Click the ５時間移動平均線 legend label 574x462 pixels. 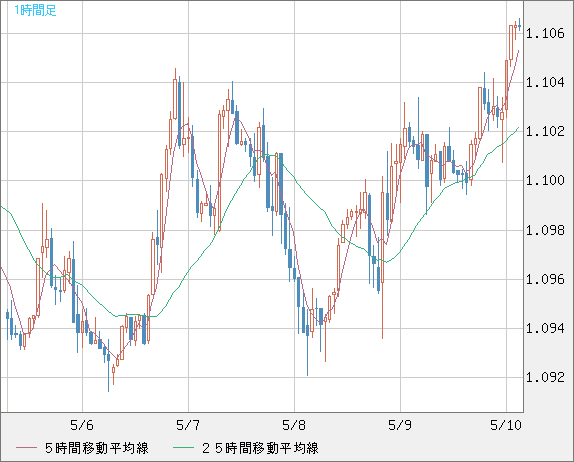click(x=97, y=448)
